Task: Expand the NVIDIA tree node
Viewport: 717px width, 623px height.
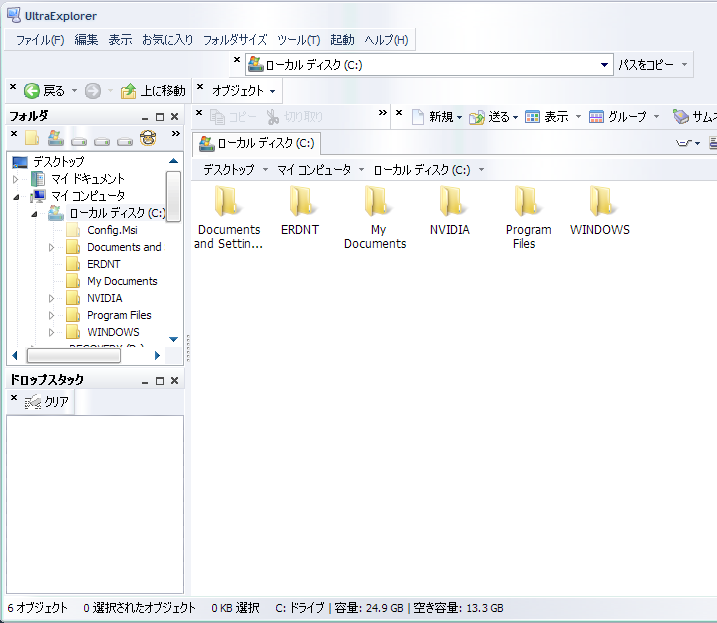Action: (x=51, y=298)
